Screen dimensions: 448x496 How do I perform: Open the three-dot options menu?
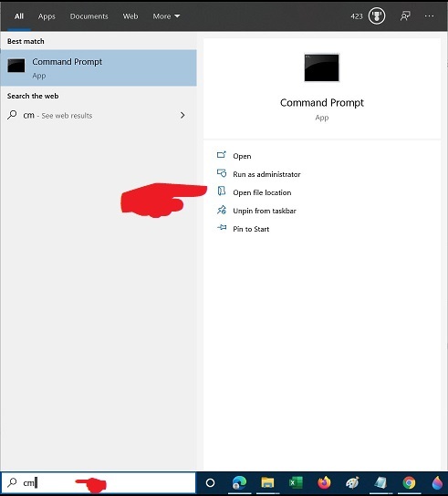(430, 15)
